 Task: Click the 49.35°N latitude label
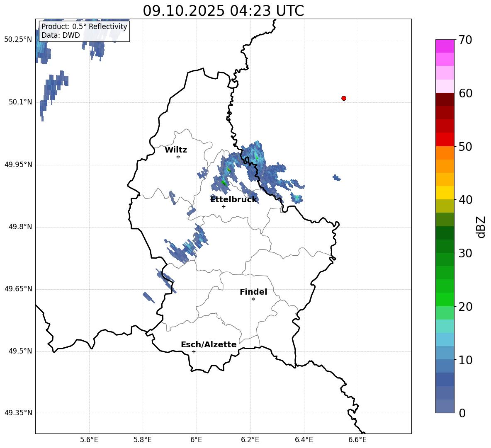[18, 413]
